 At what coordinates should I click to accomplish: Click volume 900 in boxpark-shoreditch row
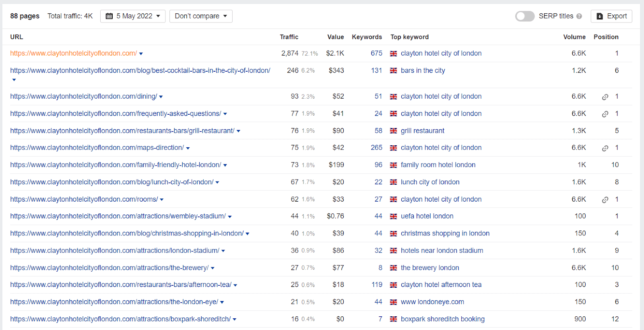point(580,319)
